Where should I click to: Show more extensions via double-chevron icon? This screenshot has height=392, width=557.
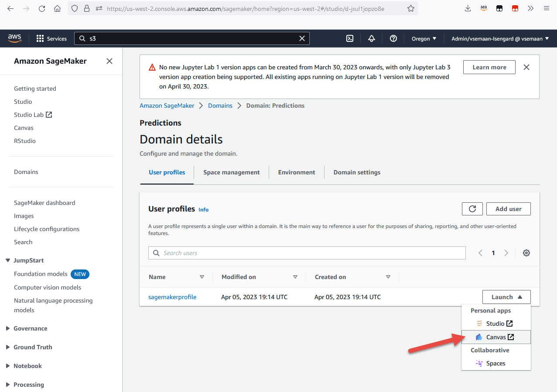coord(531,8)
